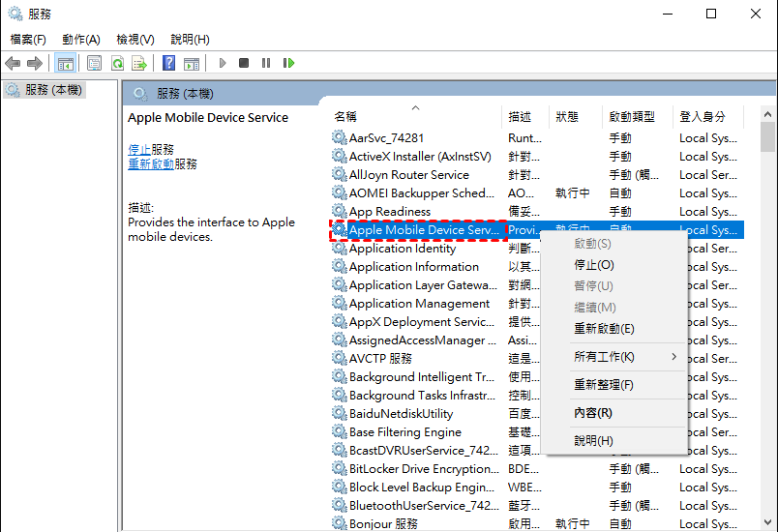Click the green Refresh toolbar icon
The width and height of the screenshot is (778, 532).
[117, 63]
